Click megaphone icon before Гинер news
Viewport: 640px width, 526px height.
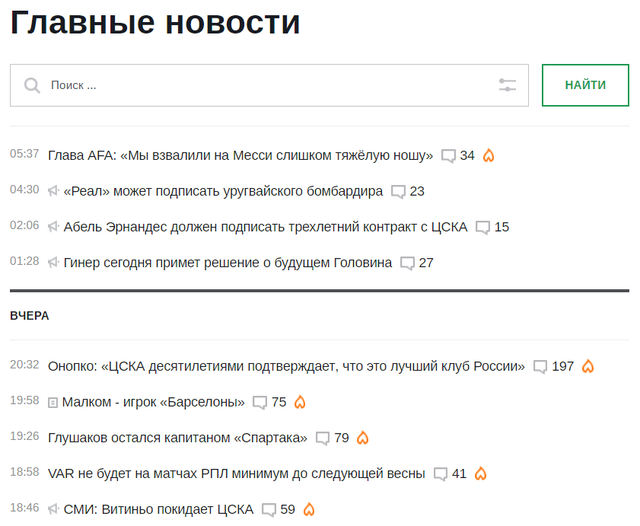(x=53, y=262)
